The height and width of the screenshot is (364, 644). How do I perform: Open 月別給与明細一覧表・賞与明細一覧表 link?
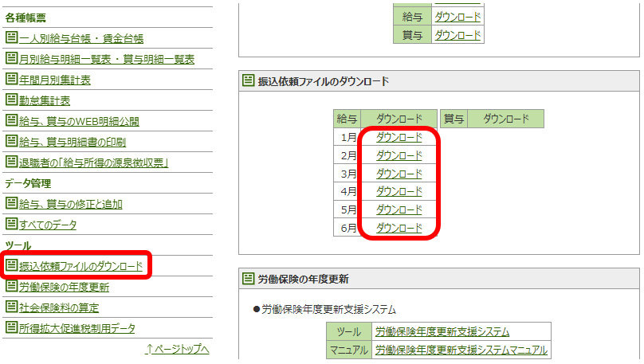[106, 59]
